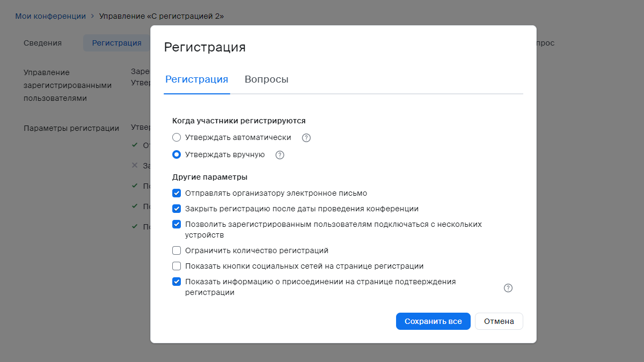Disable "Отправлять организатору электронное письмо"
The width and height of the screenshot is (644, 362).
[177, 193]
